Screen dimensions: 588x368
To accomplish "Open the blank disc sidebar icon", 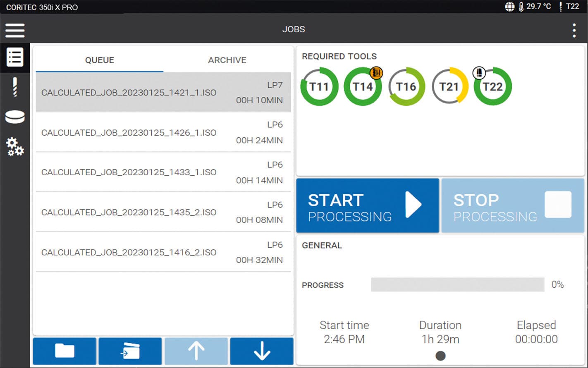I will 15,117.
